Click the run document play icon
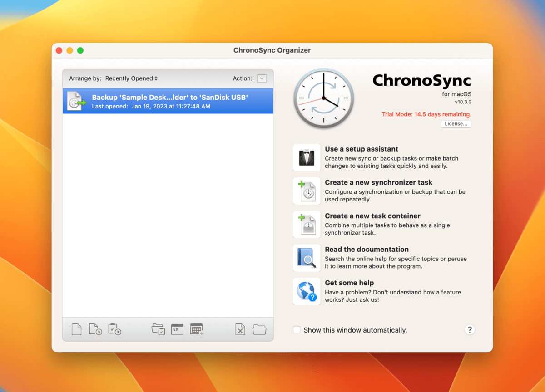The width and height of the screenshot is (545, 392). click(95, 329)
